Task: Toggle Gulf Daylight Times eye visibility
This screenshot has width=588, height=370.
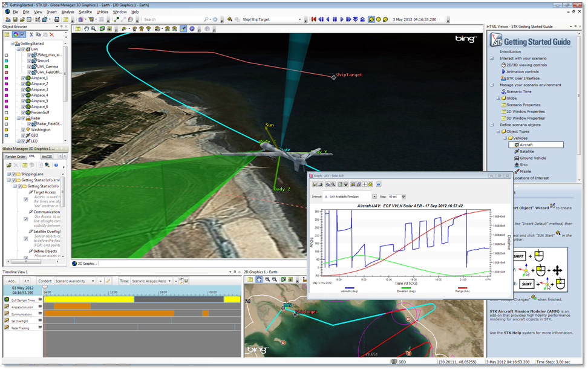Action: 40,299
